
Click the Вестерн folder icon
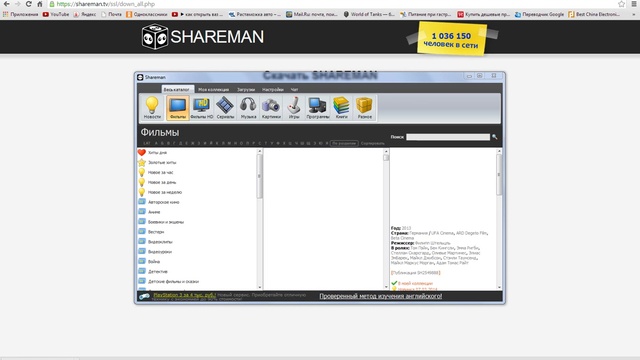tap(142, 231)
